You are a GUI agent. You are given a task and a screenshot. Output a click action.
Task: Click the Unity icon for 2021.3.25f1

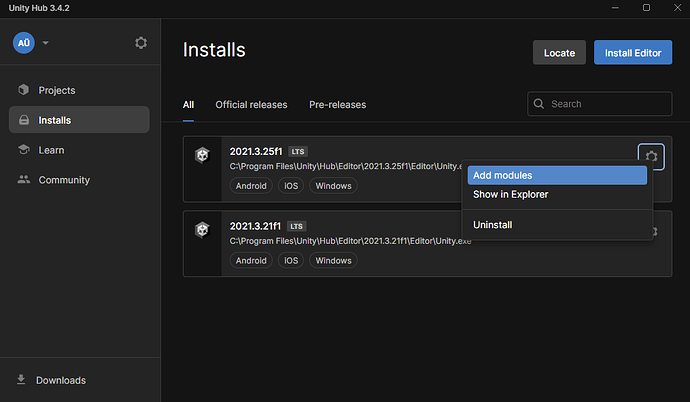coord(203,155)
